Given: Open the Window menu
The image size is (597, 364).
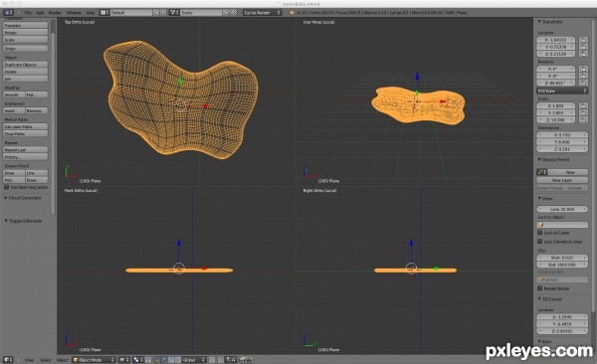Looking at the screenshot, I should click(x=74, y=13).
